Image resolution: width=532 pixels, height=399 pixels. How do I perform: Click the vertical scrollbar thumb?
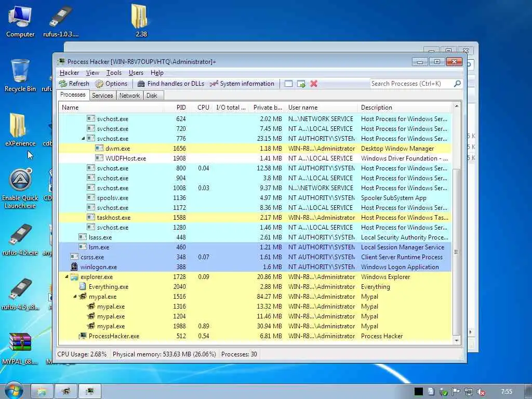(456, 252)
